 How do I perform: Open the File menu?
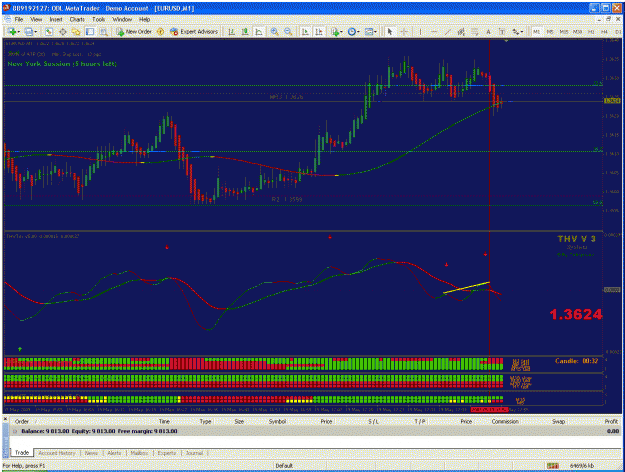pos(19,19)
